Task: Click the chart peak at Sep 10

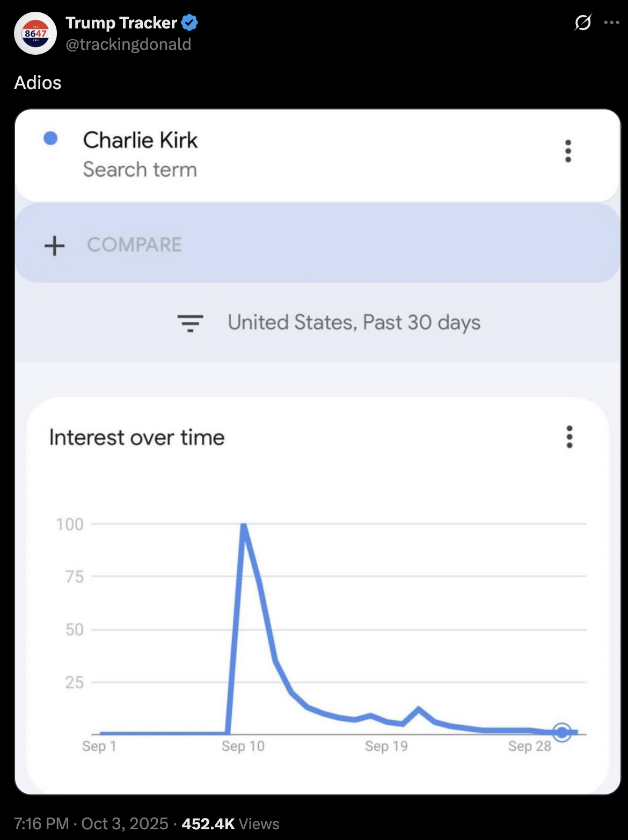Action: [x=244, y=526]
